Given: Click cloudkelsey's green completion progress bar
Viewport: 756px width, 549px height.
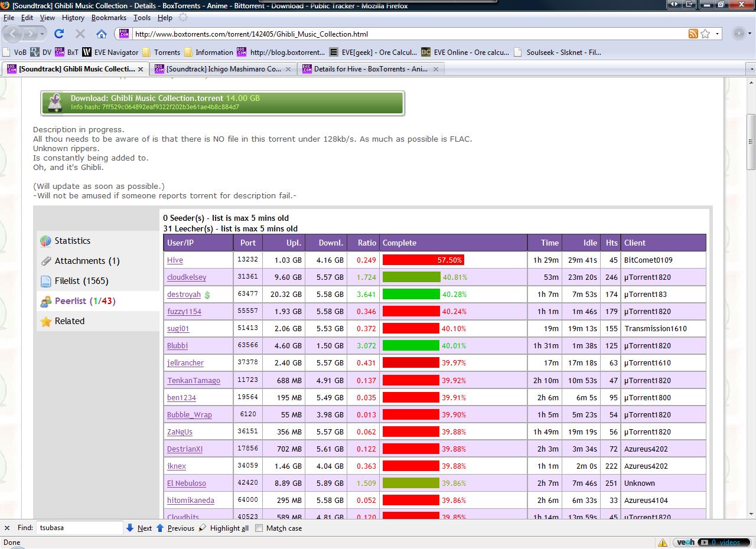Looking at the screenshot, I should click(x=411, y=277).
